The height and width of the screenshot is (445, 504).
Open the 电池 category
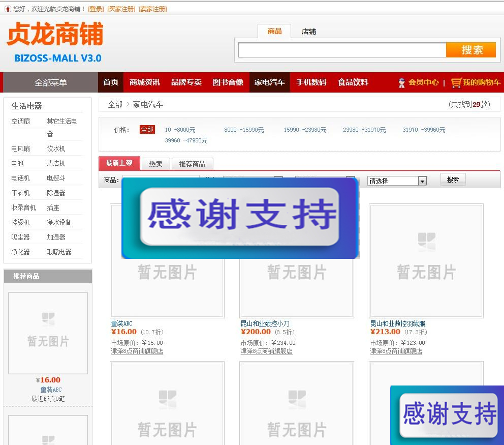(x=17, y=163)
